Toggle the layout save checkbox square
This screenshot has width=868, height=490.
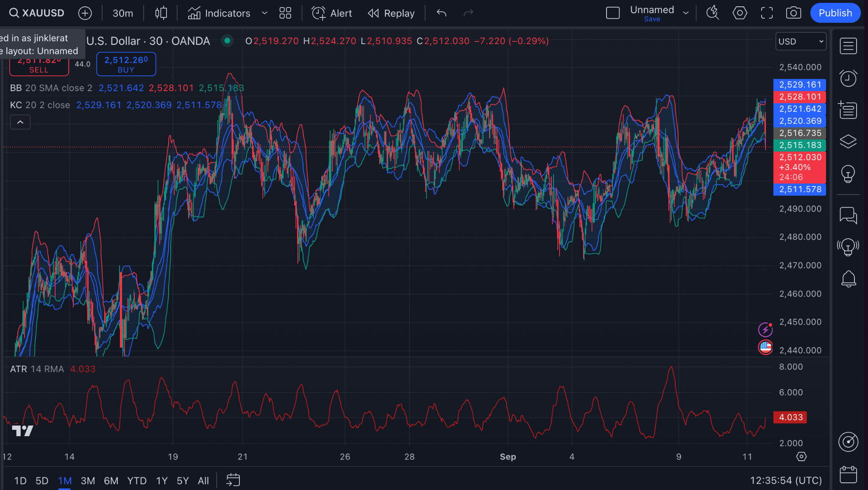coord(612,13)
